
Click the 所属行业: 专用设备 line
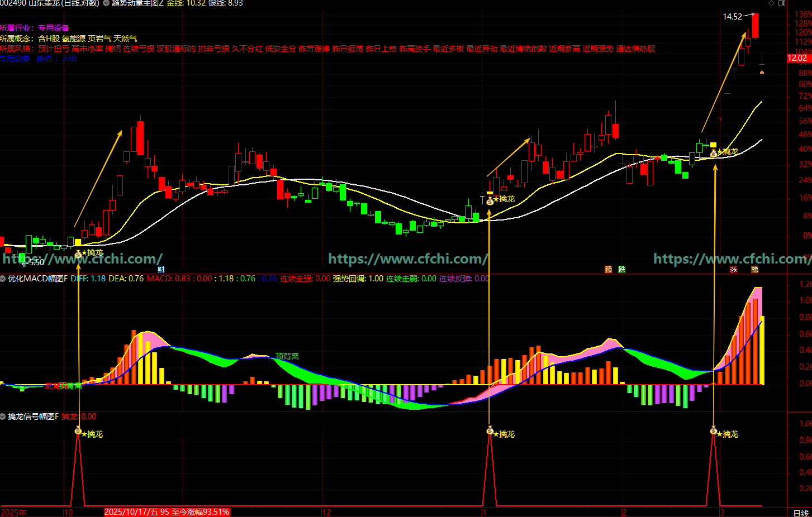pos(35,28)
